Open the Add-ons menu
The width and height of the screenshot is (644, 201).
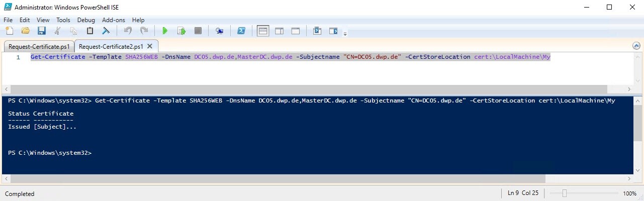coord(113,20)
